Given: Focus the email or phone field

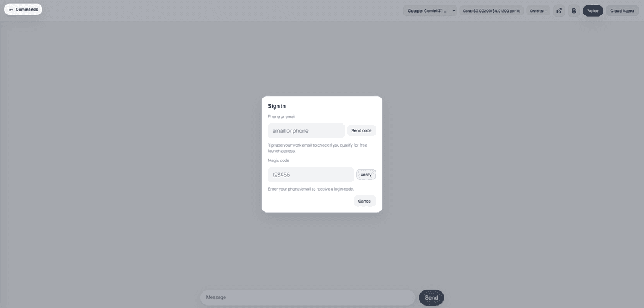Looking at the screenshot, I should [x=306, y=131].
